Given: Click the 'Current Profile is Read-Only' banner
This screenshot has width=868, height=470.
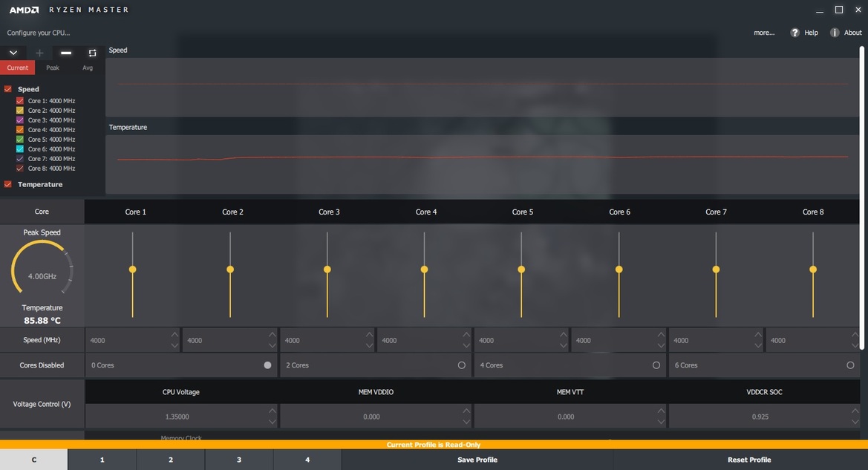Looking at the screenshot, I should tap(434, 445).
